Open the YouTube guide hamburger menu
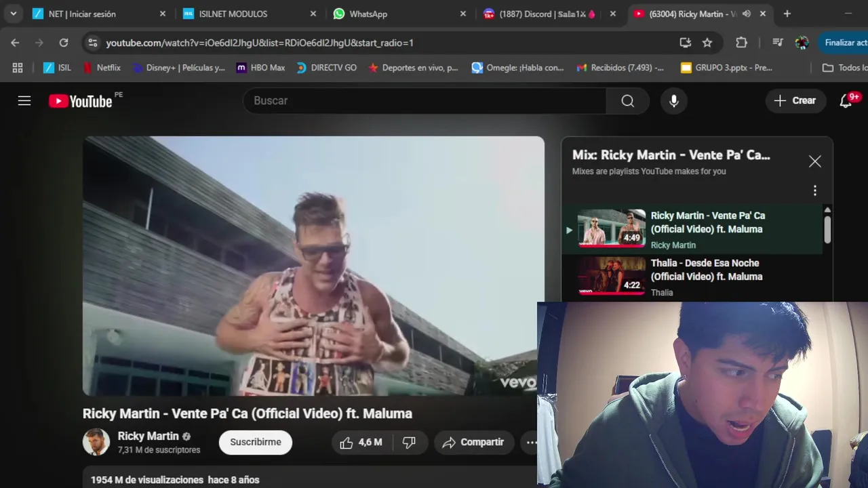This screenshot has height=488, width=868. [x=24, y=101]
